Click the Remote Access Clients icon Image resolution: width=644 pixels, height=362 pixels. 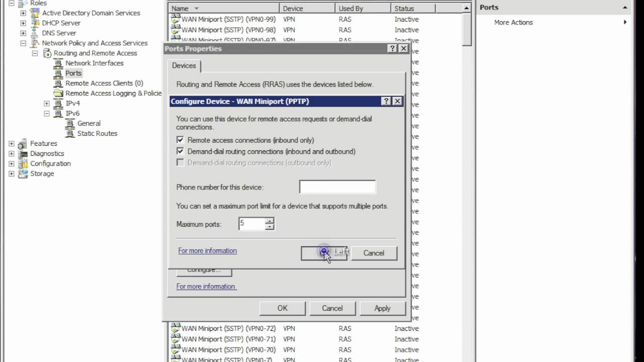[58, 83]
